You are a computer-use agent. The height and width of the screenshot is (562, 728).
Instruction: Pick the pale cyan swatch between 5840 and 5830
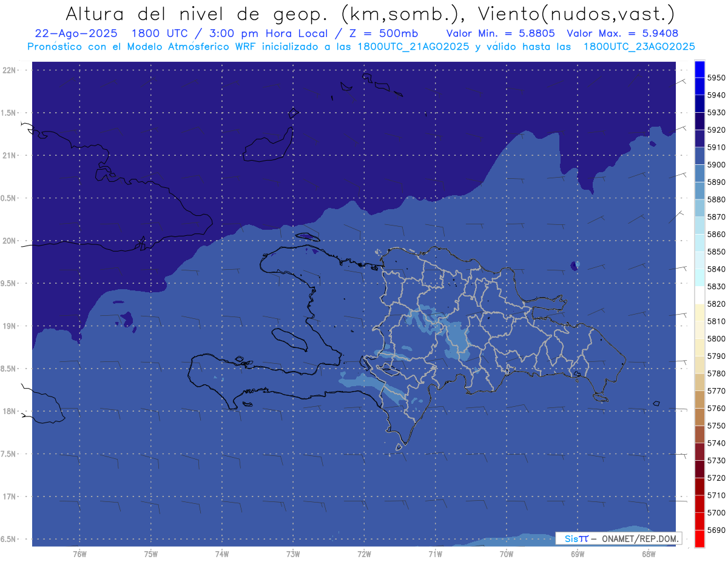click(699, 278)
